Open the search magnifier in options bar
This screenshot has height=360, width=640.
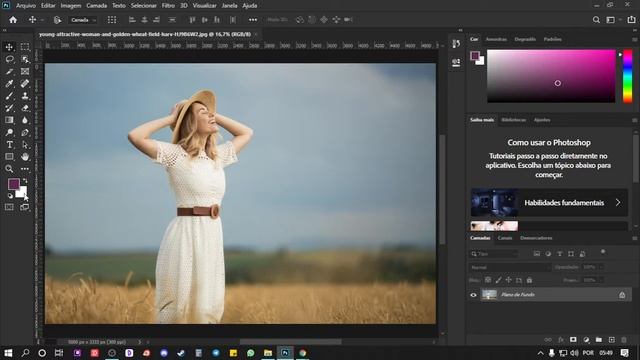596,20
